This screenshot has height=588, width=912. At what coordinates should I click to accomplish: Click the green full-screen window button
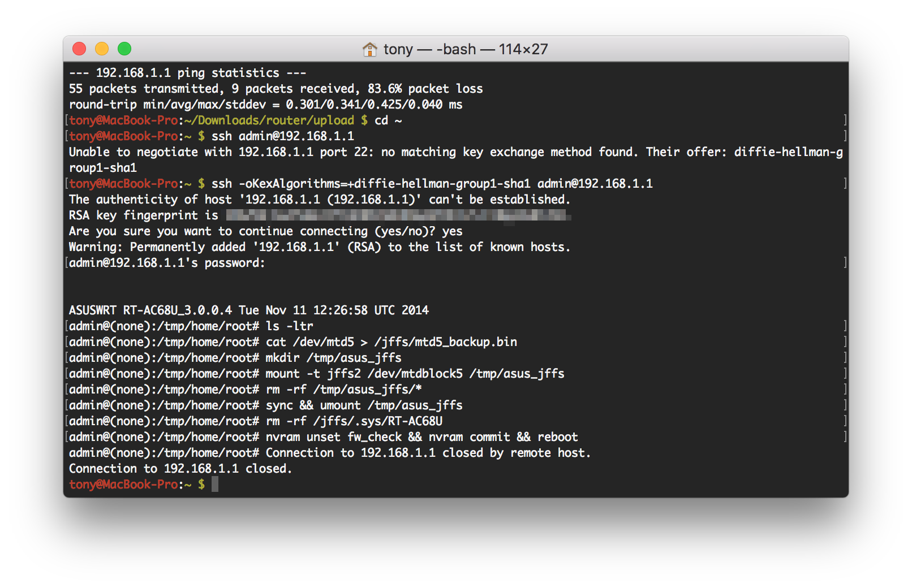click(124, 49)
